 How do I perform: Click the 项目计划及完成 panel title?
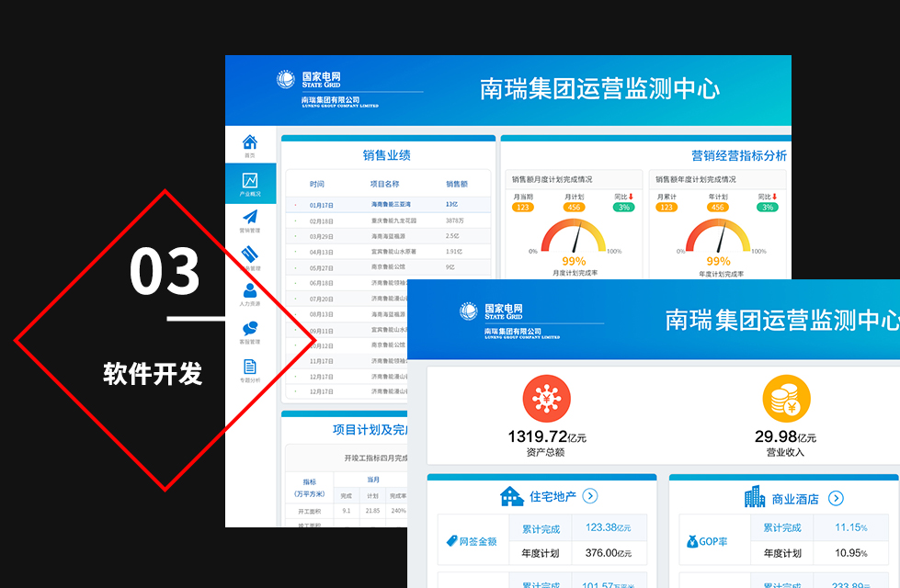370,430
